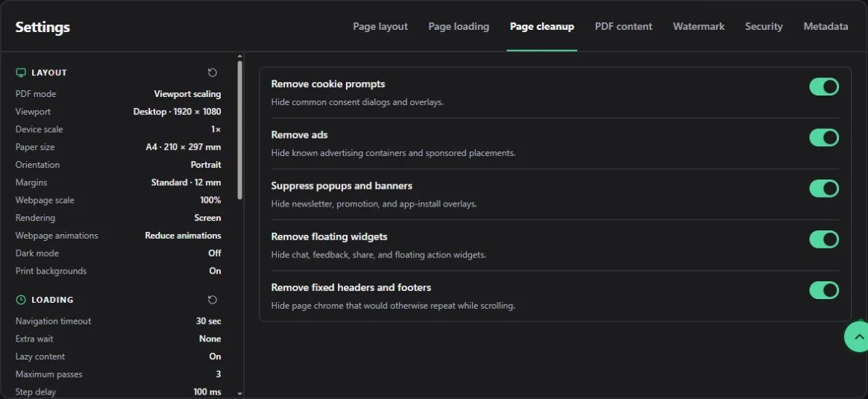Click the sidebar scrollbar down arrow
Image resolution: width=868 pixels, height=399 pixels.
click(239, 394)
